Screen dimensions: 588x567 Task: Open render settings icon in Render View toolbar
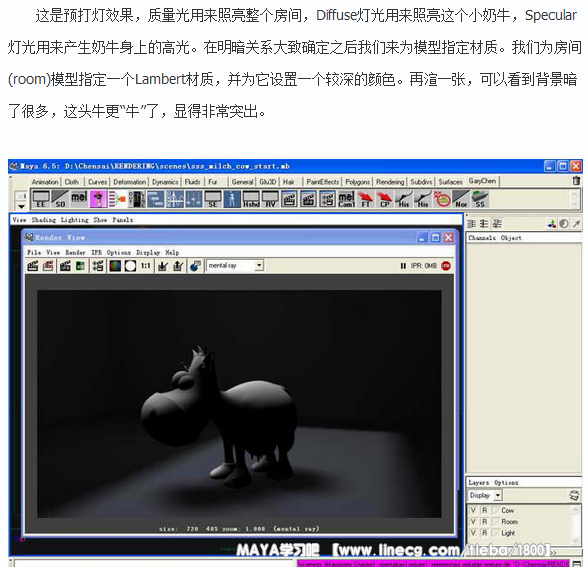click(98, 266)
